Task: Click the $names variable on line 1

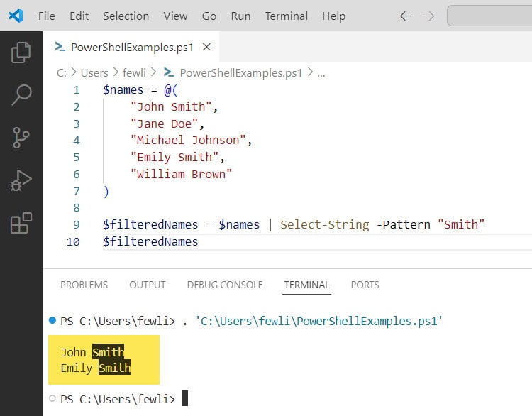Action: click(x=123, y=89)
